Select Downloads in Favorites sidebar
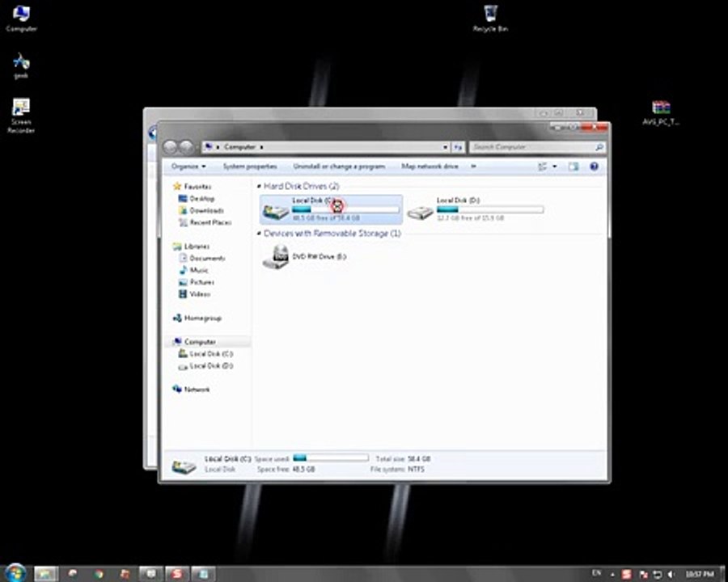Viewport: 728px width, 582px height. tap(201, 211)
